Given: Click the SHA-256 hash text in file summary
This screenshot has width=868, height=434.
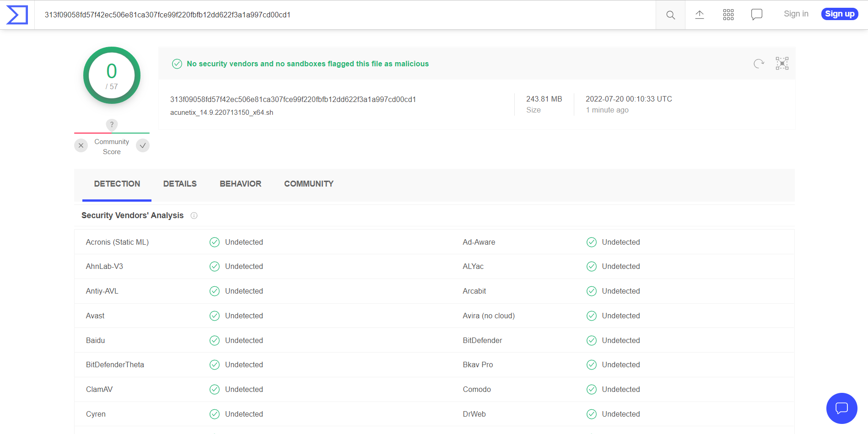Looking at the screenshot, I should [293, 99].
